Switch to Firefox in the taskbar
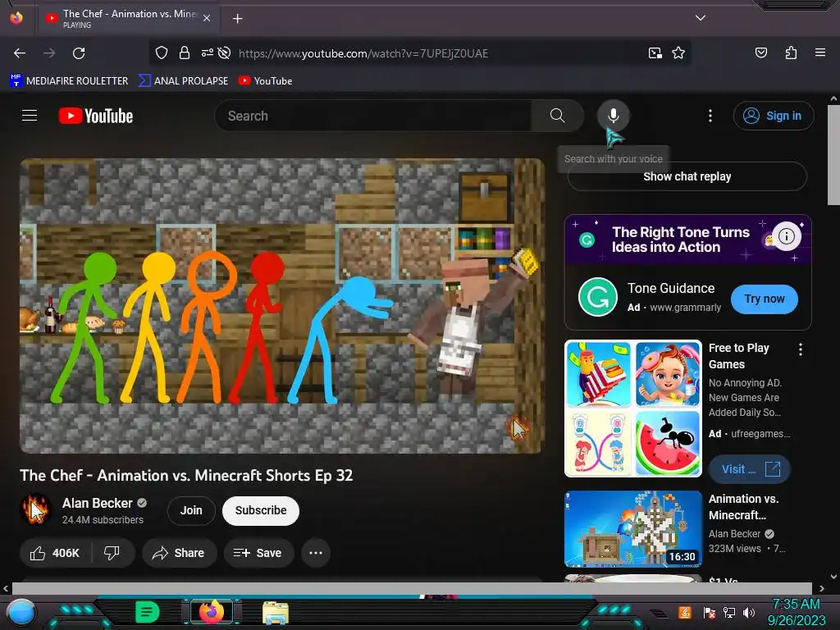The height and width of the screenshot is (630, 840). point(211,612)
